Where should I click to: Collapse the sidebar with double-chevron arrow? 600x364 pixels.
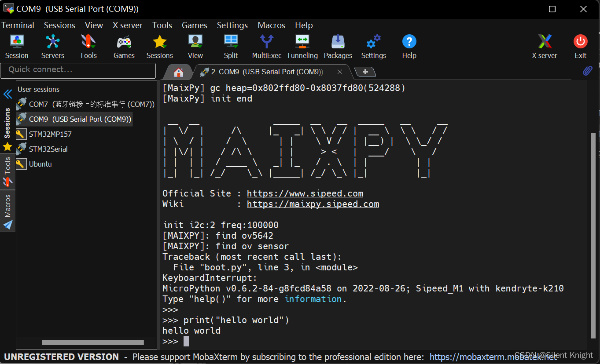pyautogui.click(x=7, y=94)
